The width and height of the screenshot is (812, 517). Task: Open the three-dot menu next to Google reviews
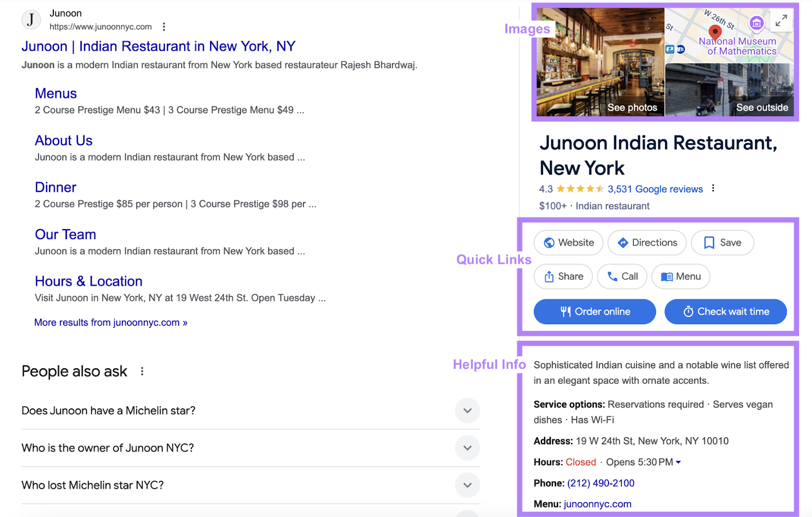point(713,188)
